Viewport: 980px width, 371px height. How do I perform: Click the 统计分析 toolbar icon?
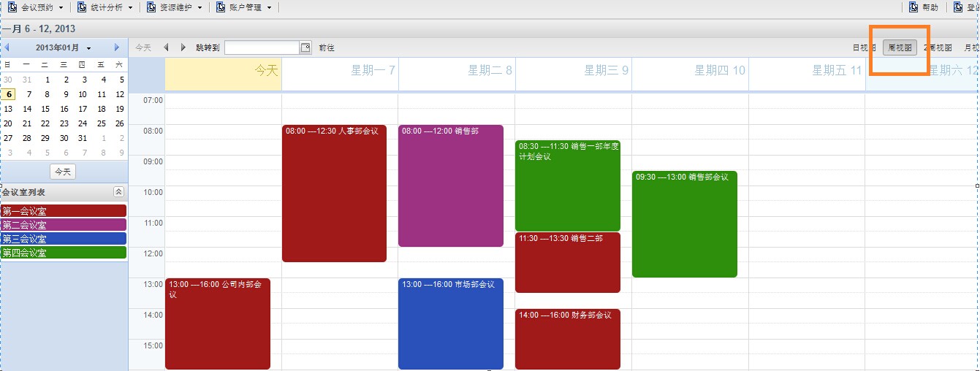click(85, 7)
